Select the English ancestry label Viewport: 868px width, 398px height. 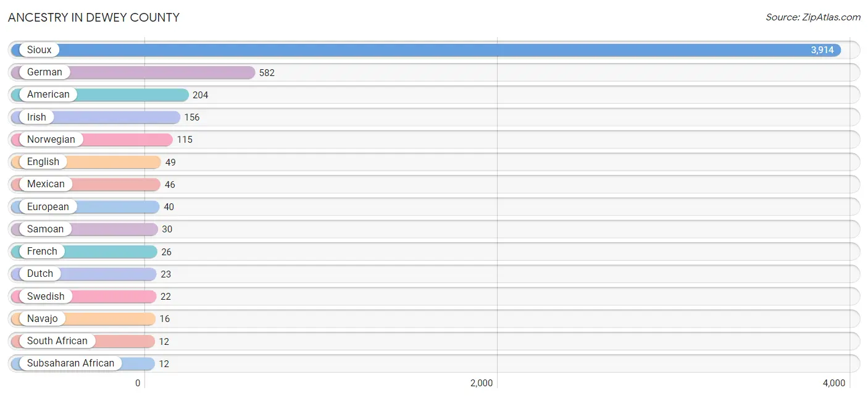coord(43,161)
